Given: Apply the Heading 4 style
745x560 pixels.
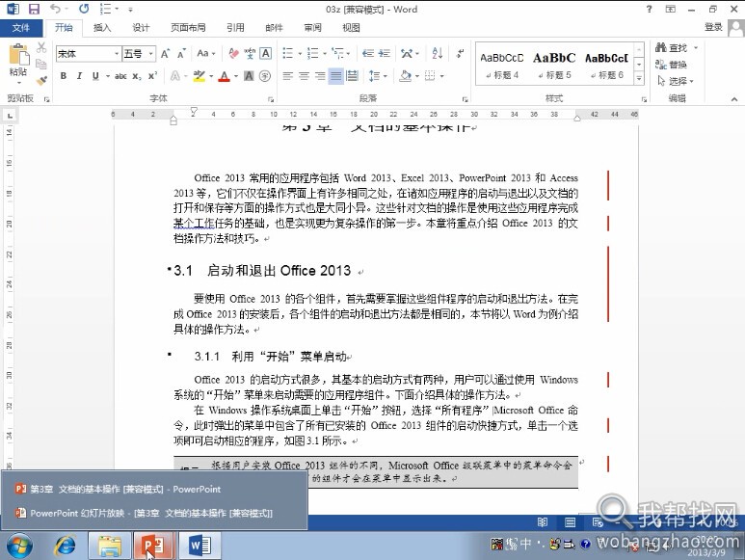Looking at the screenshot, I should click(502, 66).
